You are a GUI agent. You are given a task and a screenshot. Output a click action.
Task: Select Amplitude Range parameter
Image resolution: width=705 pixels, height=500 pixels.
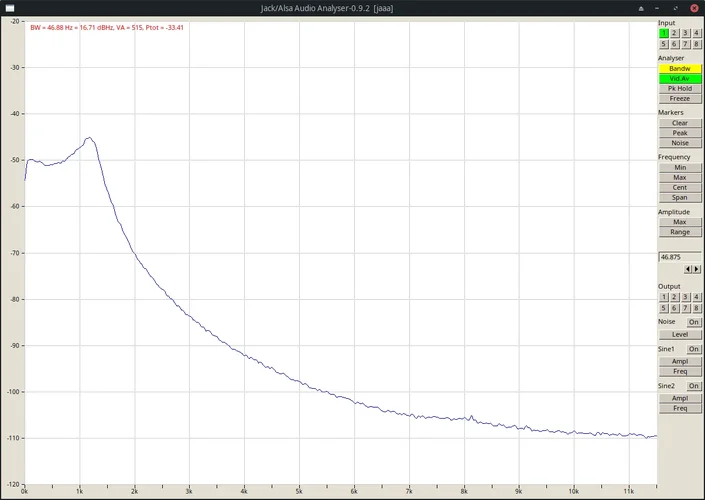click(679, 232)
